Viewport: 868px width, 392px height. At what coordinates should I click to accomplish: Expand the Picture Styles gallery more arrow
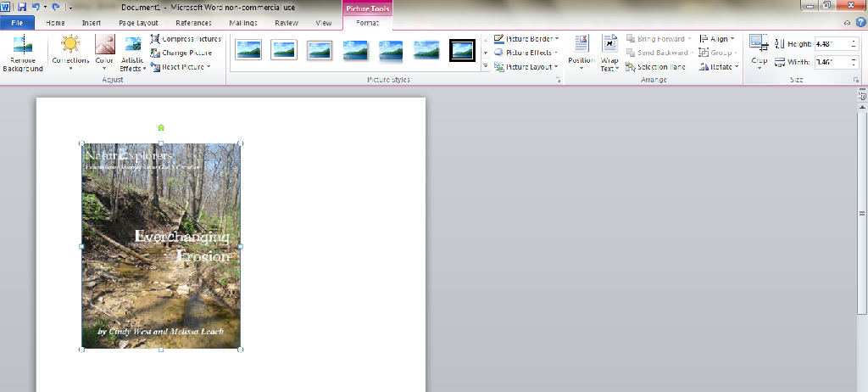[x=486, y=65]
